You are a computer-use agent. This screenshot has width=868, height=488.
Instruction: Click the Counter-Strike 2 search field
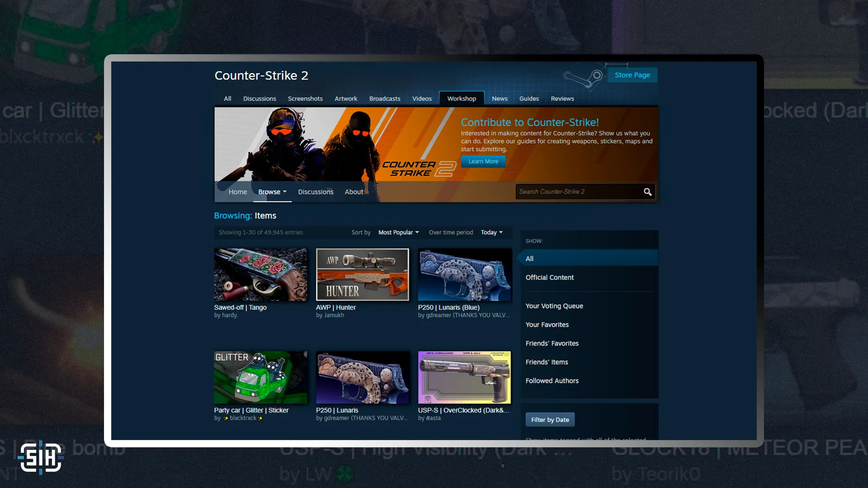579,192
